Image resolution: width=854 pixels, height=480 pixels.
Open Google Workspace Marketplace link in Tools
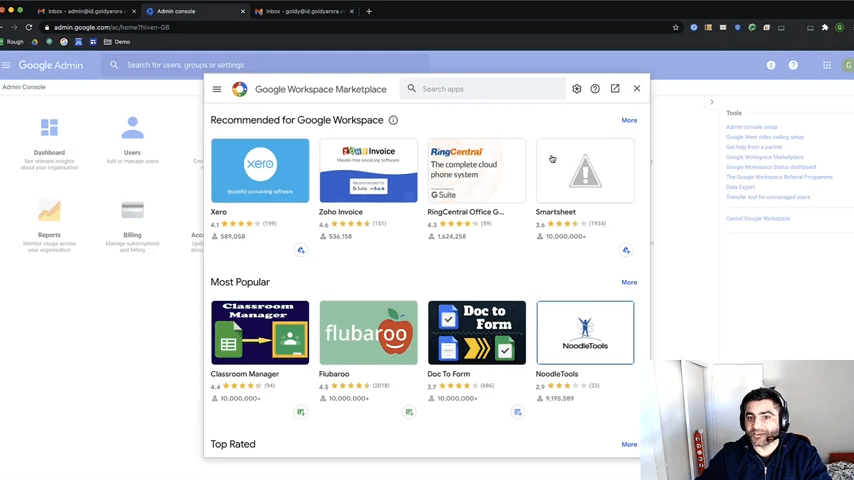764,157
